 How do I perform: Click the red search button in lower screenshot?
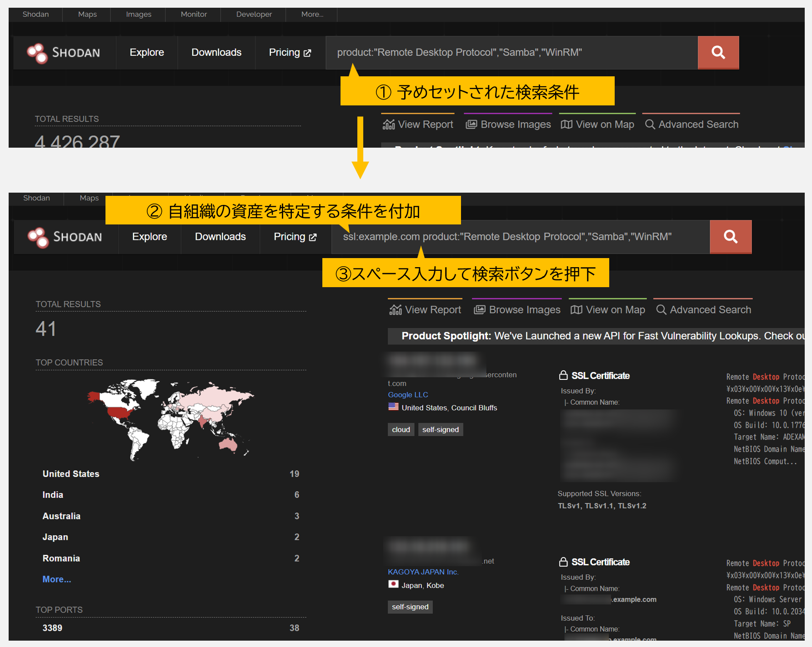pos(731,237)
